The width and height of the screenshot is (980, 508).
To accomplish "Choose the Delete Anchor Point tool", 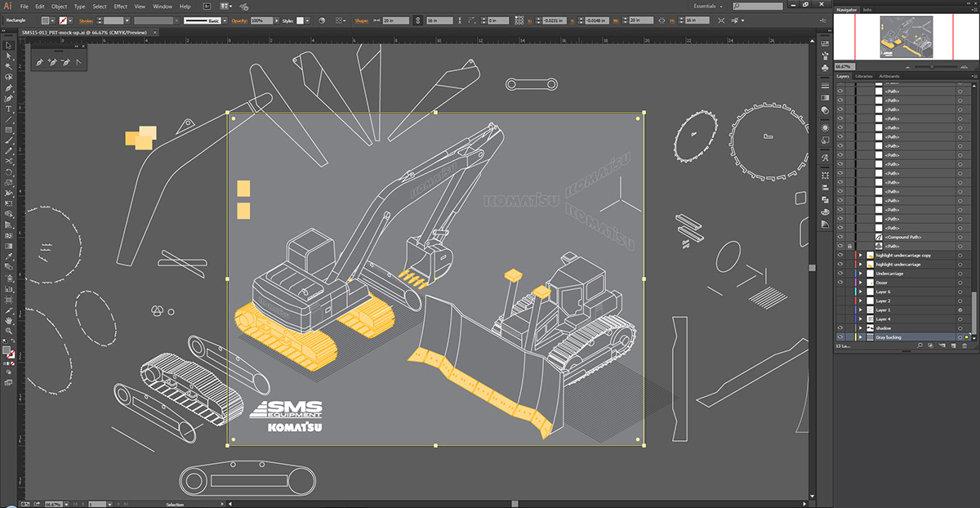I will (65, 61).
